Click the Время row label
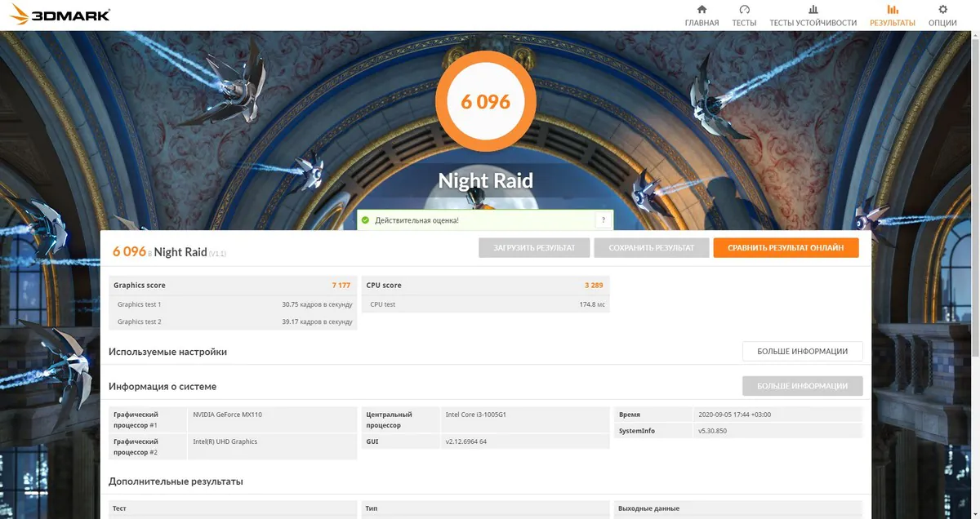Viewport: 980px width, 519px height. coord(630,415)
